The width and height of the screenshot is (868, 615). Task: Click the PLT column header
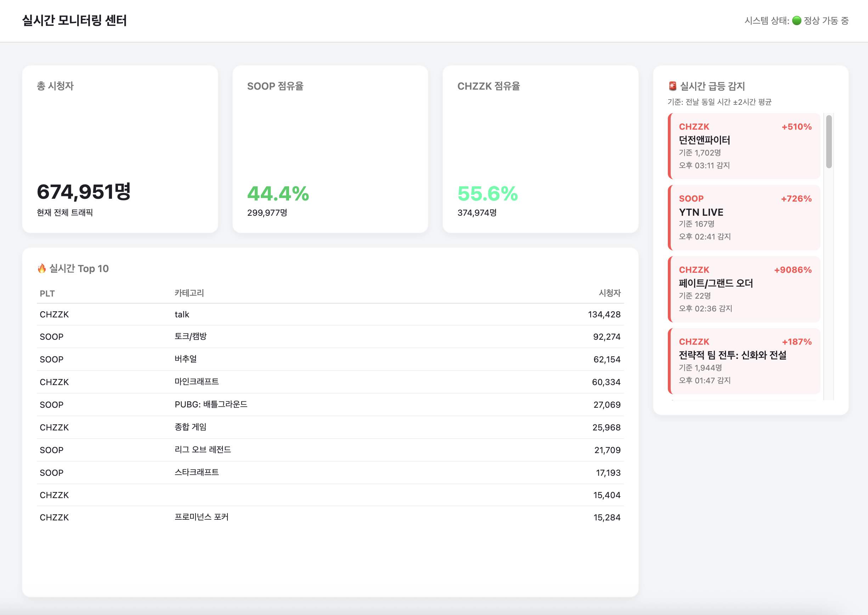(x=47, y=293)
